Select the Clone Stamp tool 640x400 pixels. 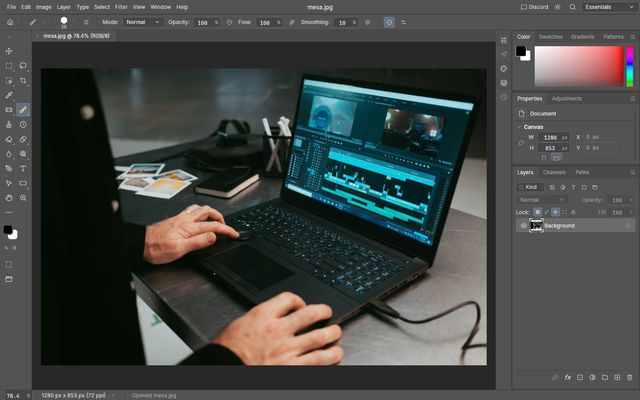9,124
